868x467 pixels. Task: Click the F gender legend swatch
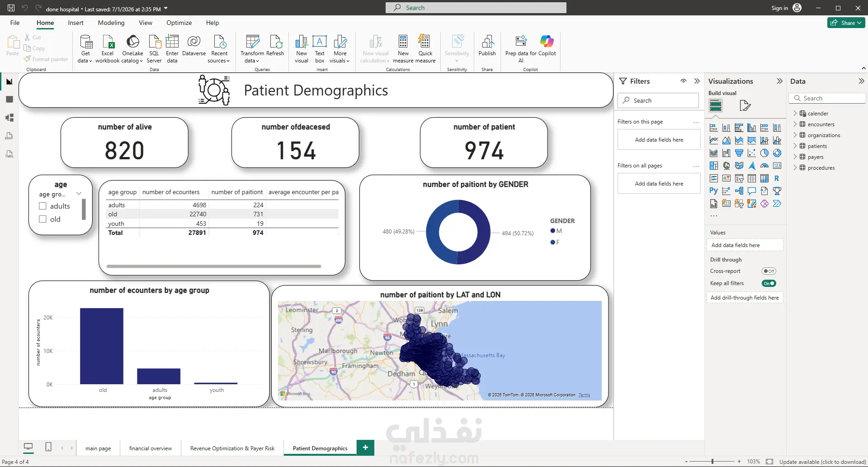tap(552, 242)
